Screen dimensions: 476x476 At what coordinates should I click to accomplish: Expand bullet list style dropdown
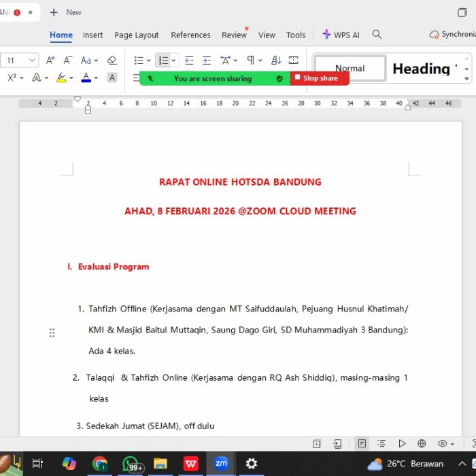point(149,61)
